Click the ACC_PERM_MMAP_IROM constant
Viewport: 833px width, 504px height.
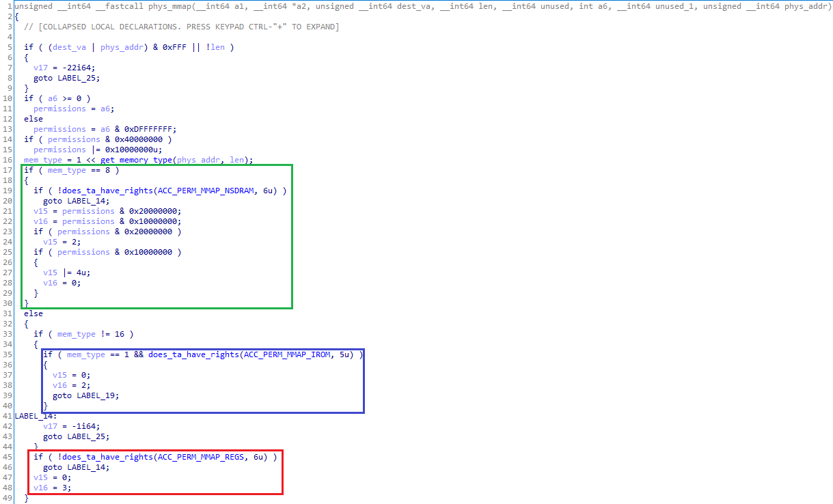point(288,354)
